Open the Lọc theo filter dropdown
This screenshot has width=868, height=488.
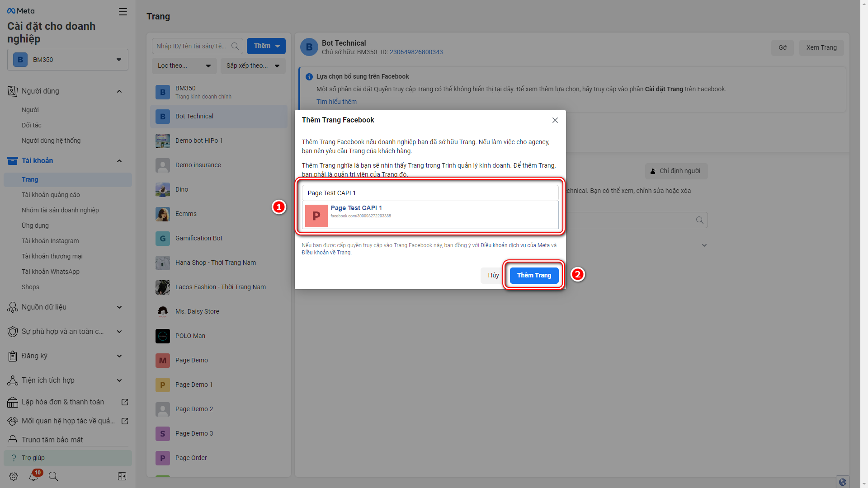tap(184, 66)
